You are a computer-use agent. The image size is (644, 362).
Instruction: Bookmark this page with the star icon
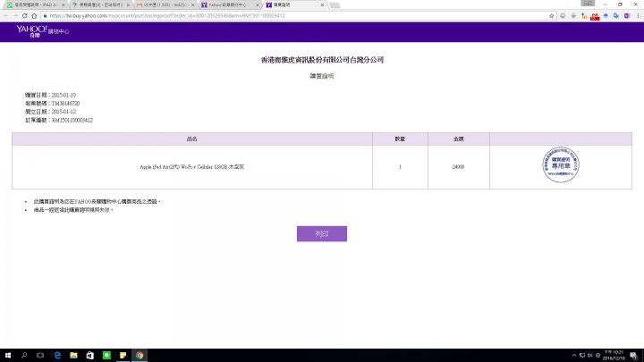[x=552, y=15]
